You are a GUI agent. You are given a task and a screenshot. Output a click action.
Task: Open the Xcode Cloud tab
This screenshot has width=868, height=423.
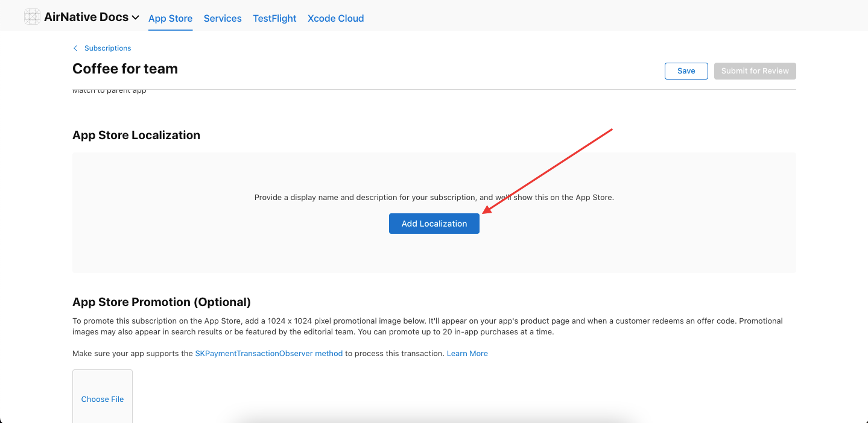(x=335, y=19)
